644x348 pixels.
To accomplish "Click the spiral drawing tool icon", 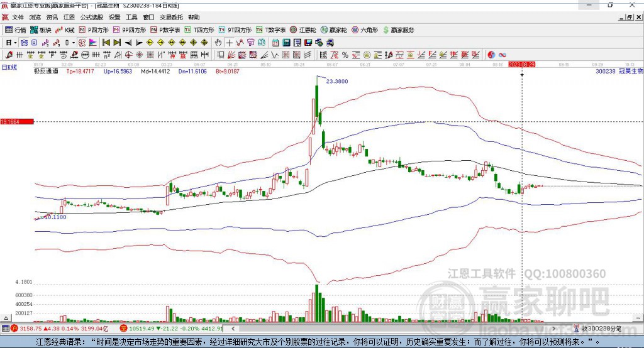I will pyautogui.click(x=64, y=55).
